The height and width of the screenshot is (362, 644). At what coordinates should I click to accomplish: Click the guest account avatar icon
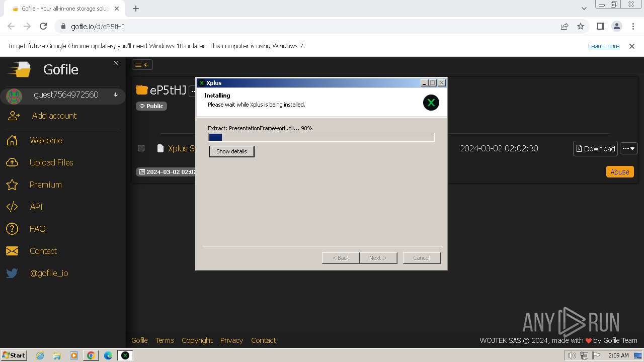tap(14, 96)
